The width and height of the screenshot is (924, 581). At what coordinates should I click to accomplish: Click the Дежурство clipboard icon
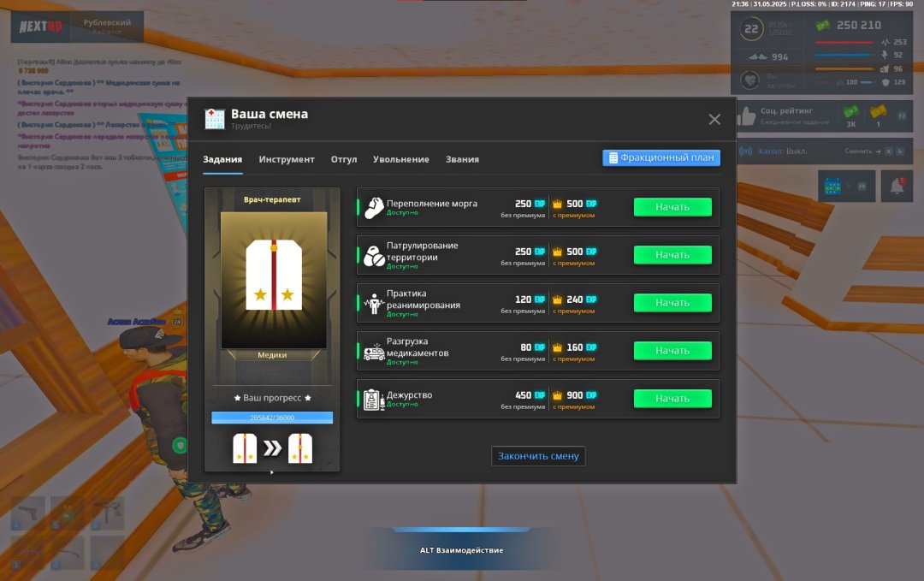click(373, 400)
